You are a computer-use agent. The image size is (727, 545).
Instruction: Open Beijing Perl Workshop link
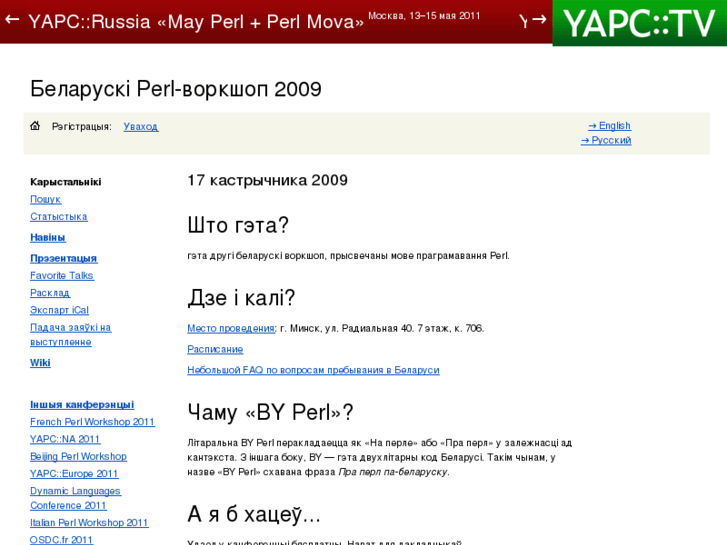[78, 456]
